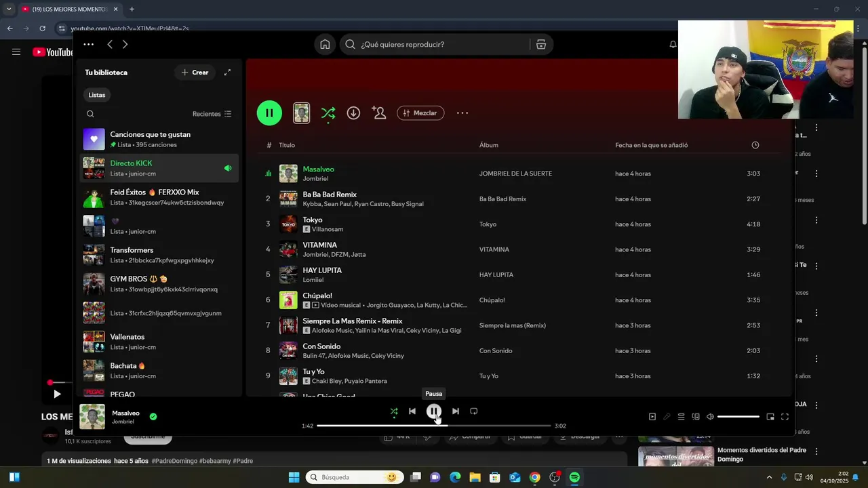Screen dimensions: 868x488
Task: Adjust the Spotify volume slider
Action: click(x=738, y=417)
